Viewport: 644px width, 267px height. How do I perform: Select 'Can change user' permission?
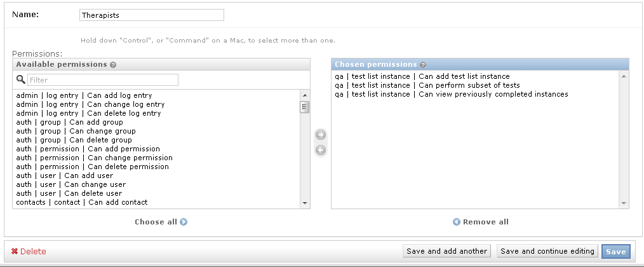[157, 184]
